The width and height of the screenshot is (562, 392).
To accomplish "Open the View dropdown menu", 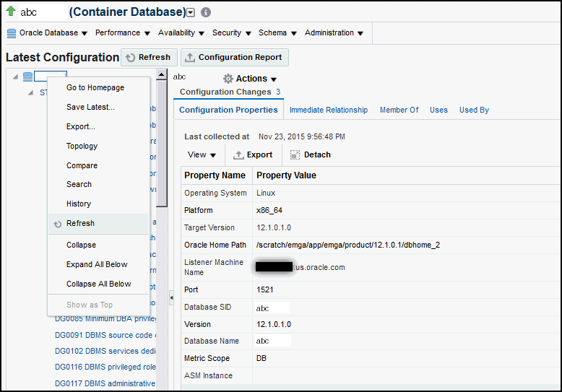I will (x=202, y=154).
